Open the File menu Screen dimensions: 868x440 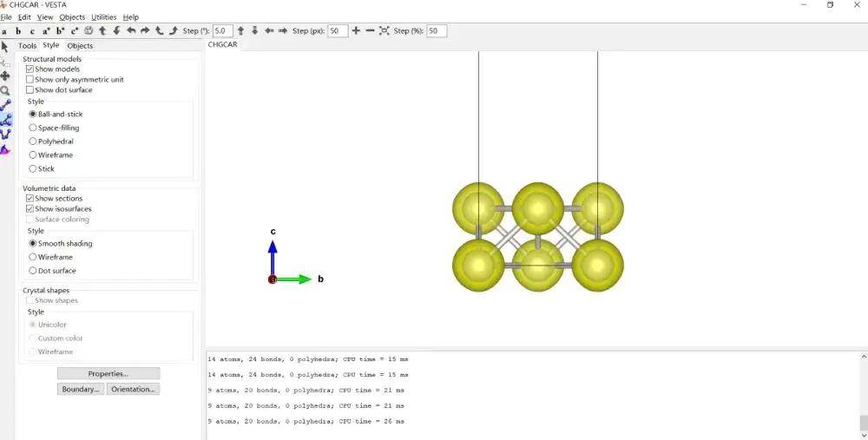6,17
